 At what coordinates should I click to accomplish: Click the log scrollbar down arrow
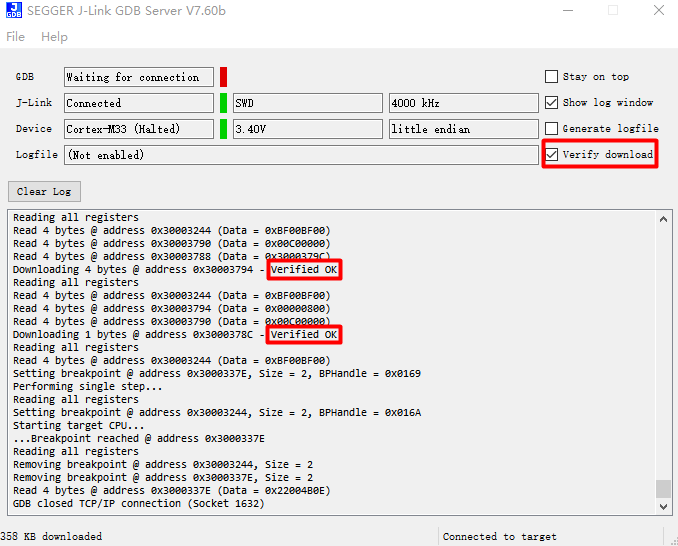663,506
